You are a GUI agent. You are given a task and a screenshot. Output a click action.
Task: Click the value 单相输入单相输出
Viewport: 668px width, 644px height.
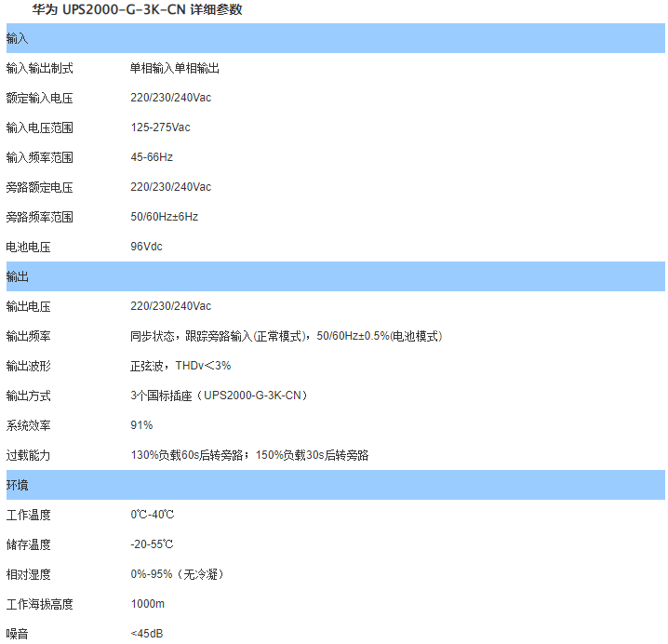(x=175, y=69)
